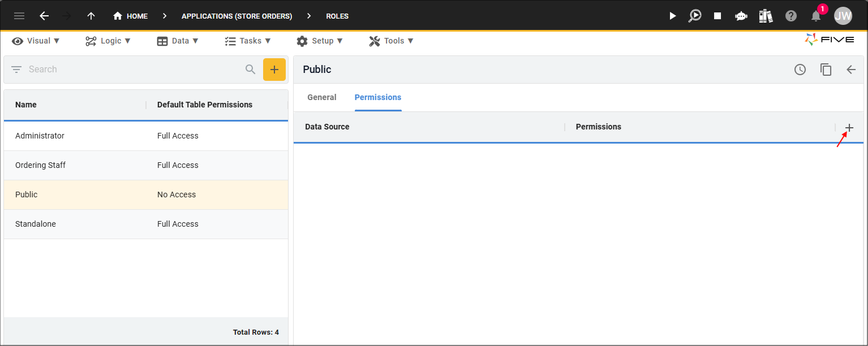868x346 pixels.
Task: Open the documentation books icon
Action: click(x=766, y=16)
